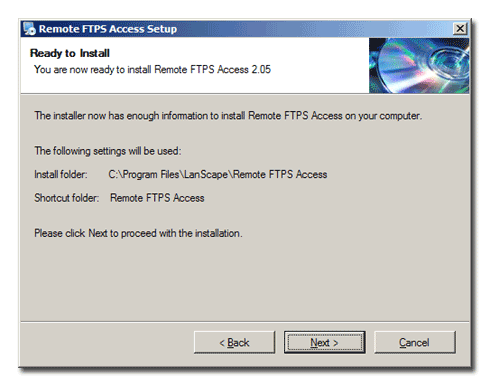Click the Remote FTPS Access shortcut folder value
Viewport: 490px width, 386px height.
click(x=157, y=198)
